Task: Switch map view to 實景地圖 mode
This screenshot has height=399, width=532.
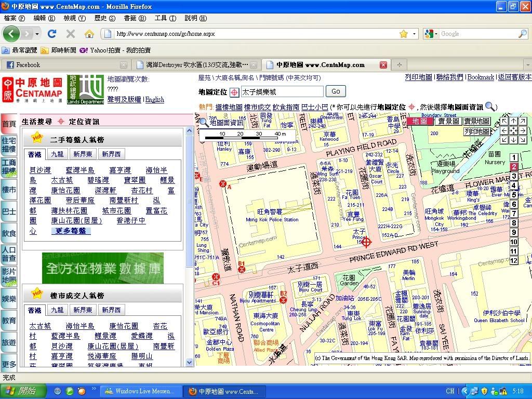Action: 477,121
